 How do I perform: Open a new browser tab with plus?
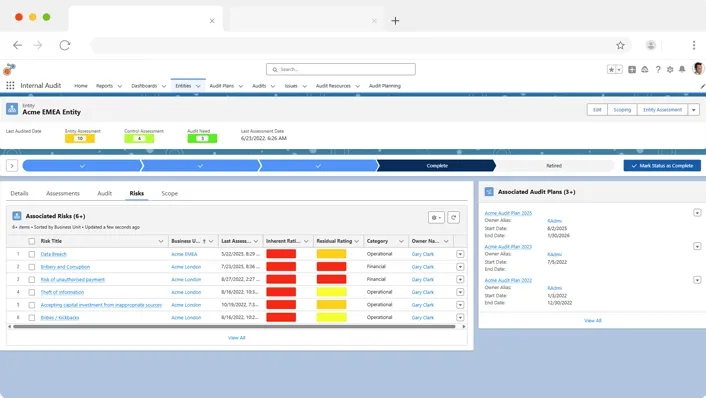(x=395, y=21)
